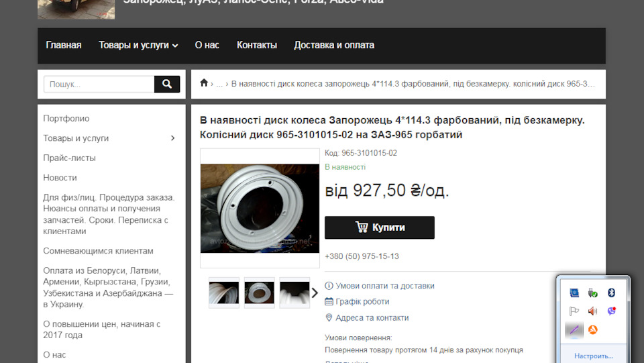This screenshot has width=644, height=363.
Task: Click price від 927,50 ₴/од.
Action: (387, 191)
